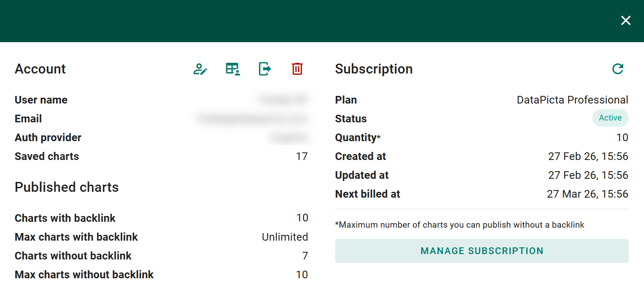Click the Next billed at date
This screenshot has height=298, width=644.
pyautogui.click(x=587, y=194)
